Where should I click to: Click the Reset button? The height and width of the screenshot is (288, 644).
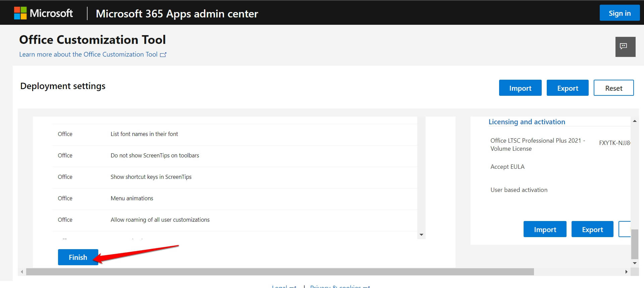(613, 88)
